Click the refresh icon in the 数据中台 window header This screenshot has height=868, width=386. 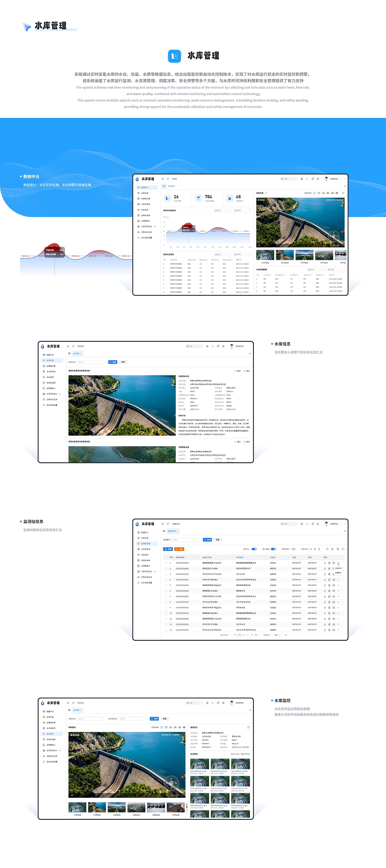(168, 179)
